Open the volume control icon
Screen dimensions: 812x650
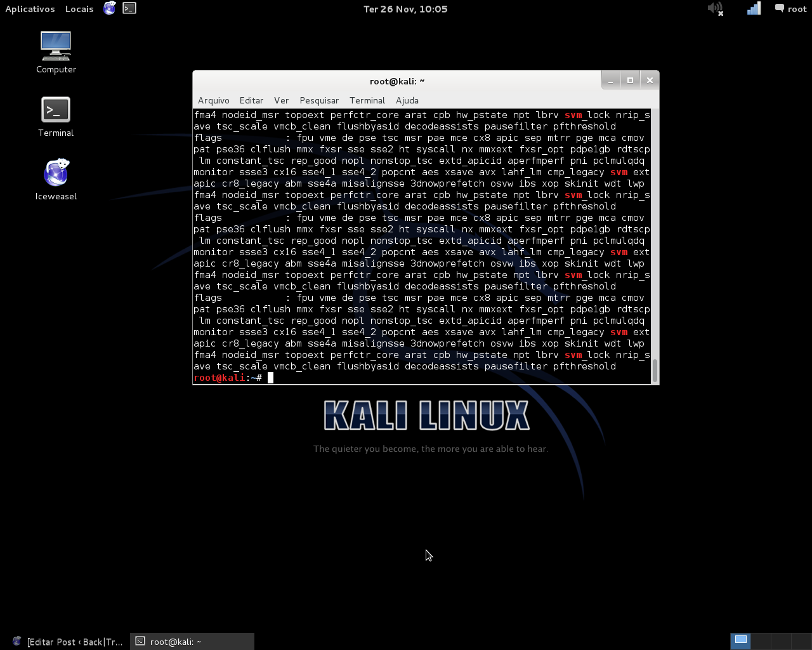coord(716,9)
